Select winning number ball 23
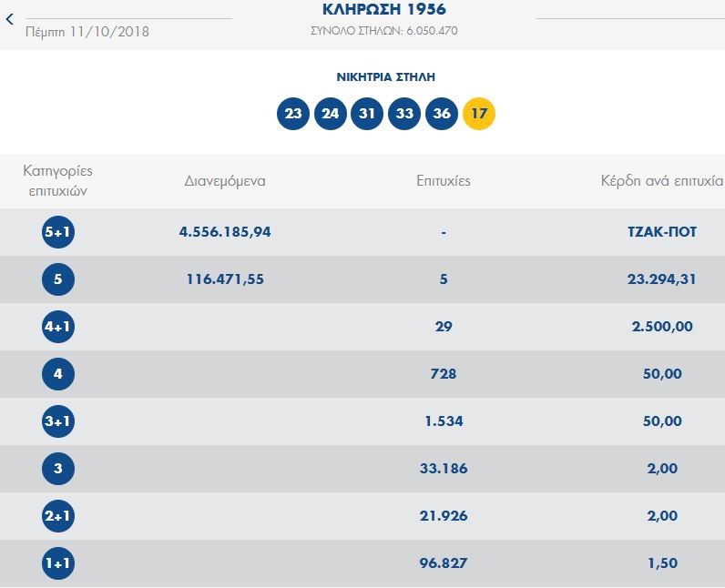The image size is (725, 588). pos(293,114)
